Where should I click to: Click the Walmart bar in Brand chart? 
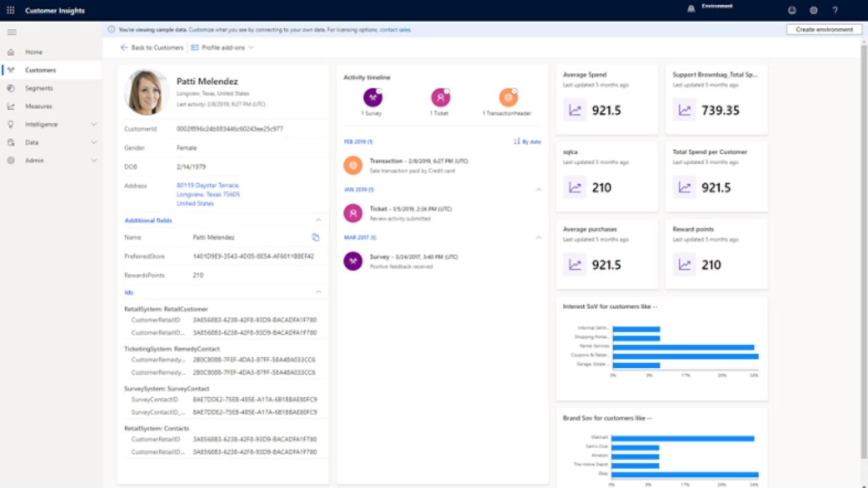684,439
